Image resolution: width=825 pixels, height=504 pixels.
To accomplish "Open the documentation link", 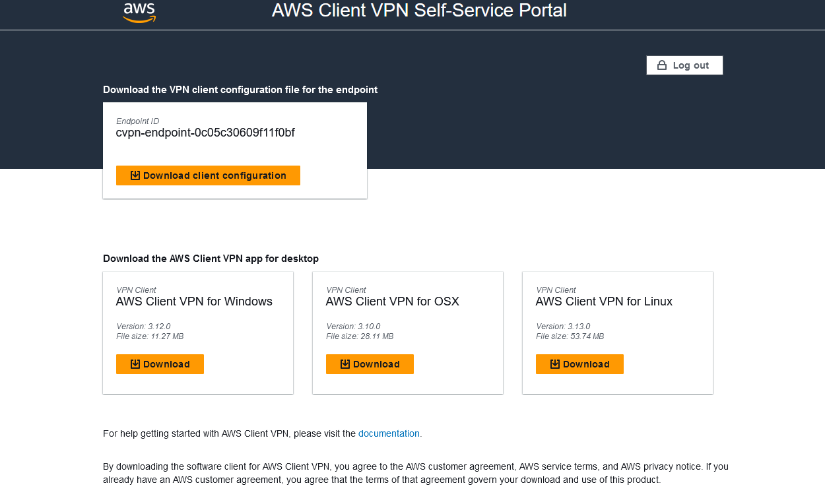I will coord(389,433).
